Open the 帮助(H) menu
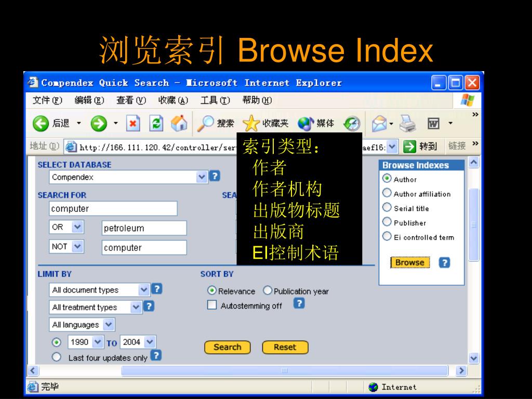Viewport: 532px width, 399px height. [257, 100]
